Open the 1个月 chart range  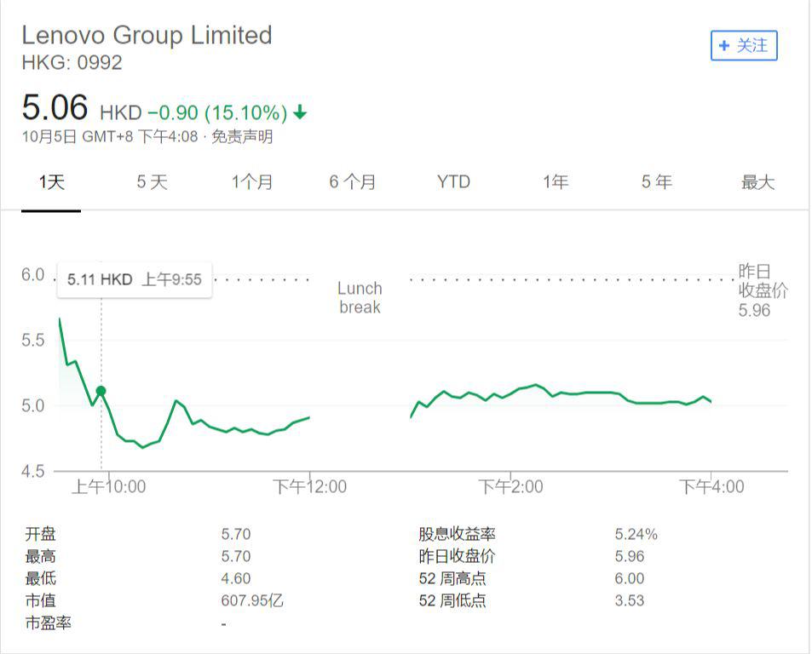pos(252,182)
